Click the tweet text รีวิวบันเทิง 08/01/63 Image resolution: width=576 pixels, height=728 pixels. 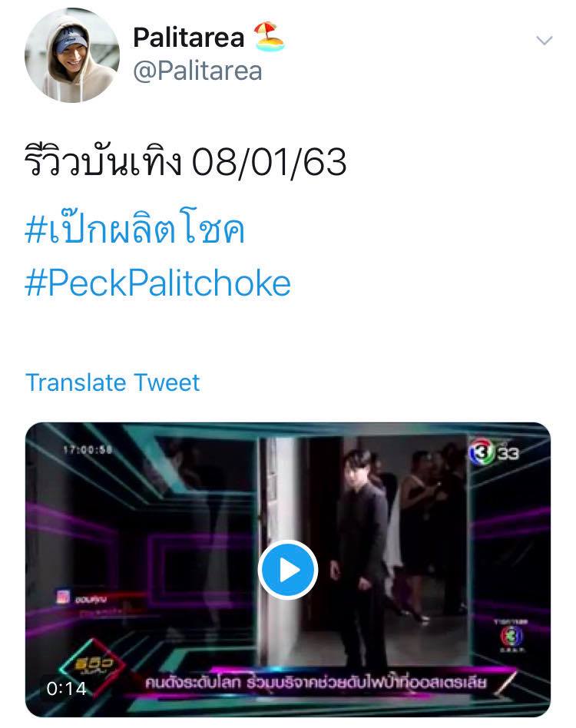[186, 161]
